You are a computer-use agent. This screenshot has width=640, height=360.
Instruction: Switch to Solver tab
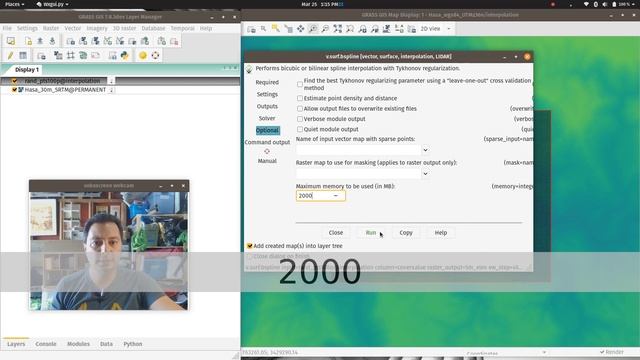(x=267, y=118)
